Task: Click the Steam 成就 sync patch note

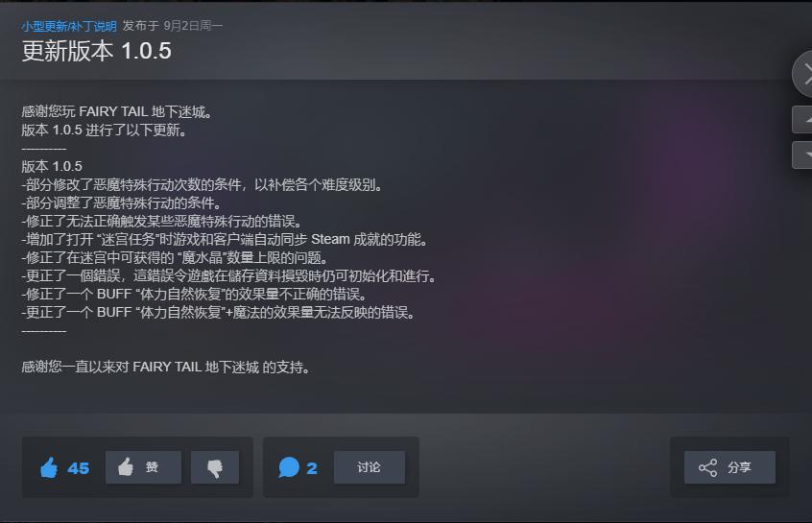Action: click(226, 240)
